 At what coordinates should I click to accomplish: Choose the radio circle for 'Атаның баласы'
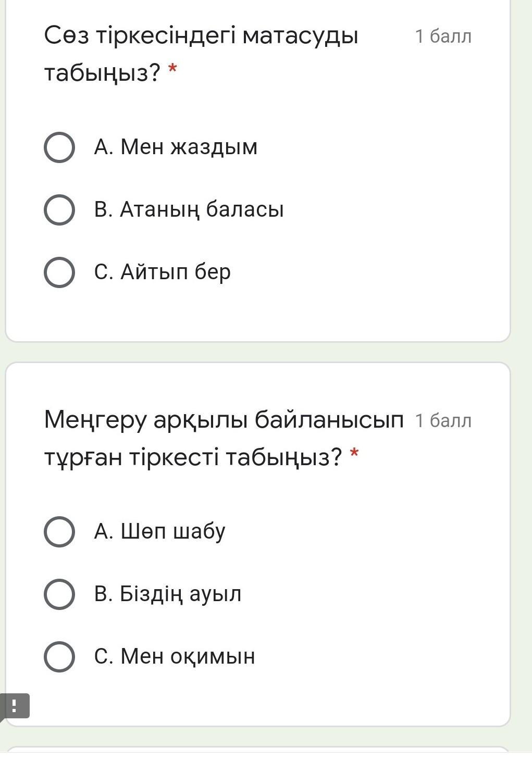(x=59, y=210)
